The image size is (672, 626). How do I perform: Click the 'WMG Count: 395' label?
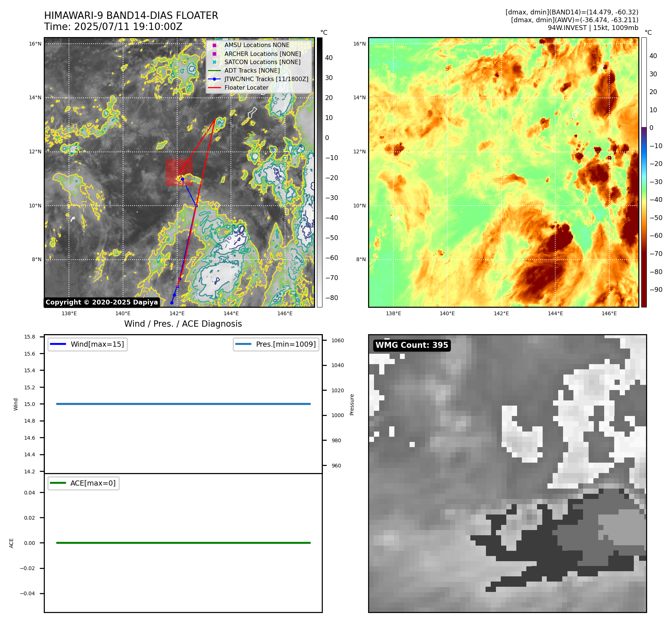(x=412, y=345)
